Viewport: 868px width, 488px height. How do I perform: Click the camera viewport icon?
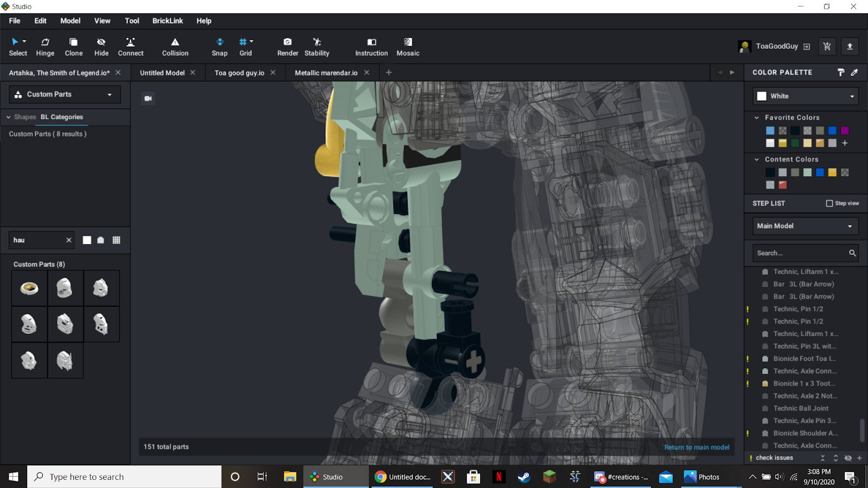pos(148,98)
